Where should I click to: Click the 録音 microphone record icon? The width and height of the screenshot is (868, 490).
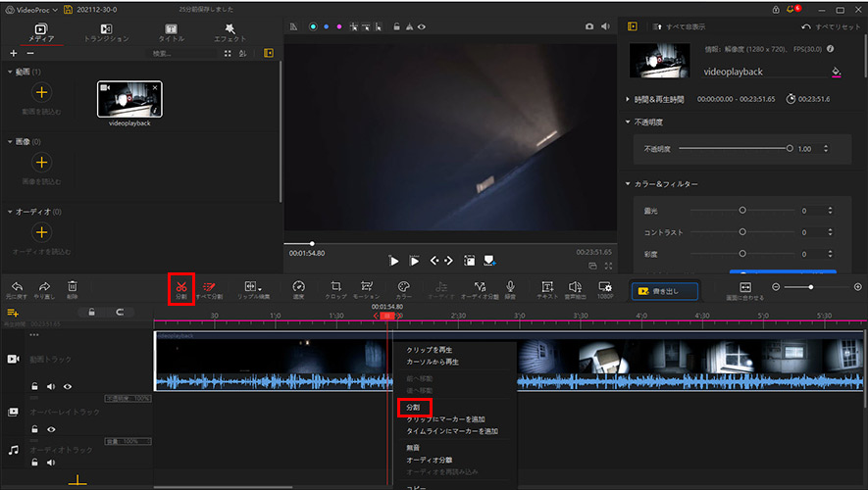tap(510, 288)
